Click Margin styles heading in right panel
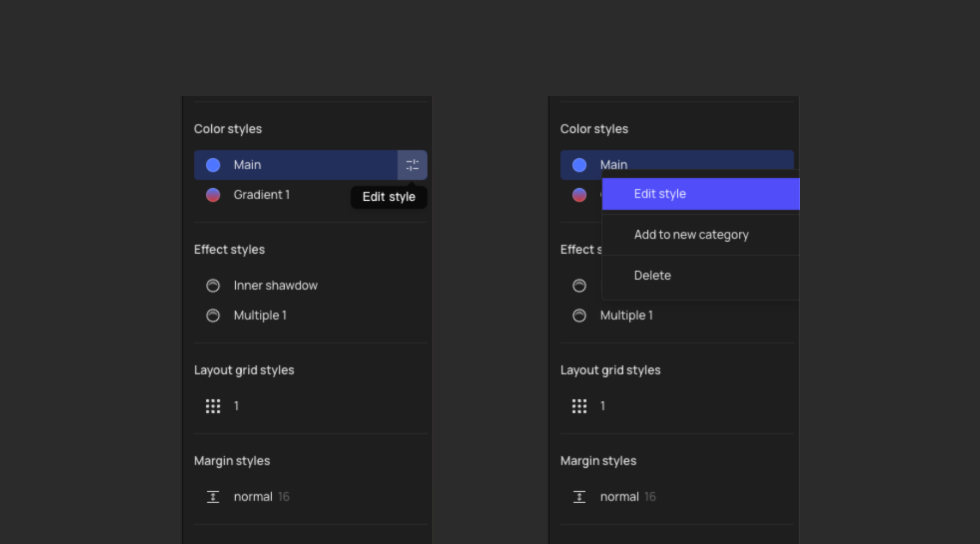 (598, 461)
